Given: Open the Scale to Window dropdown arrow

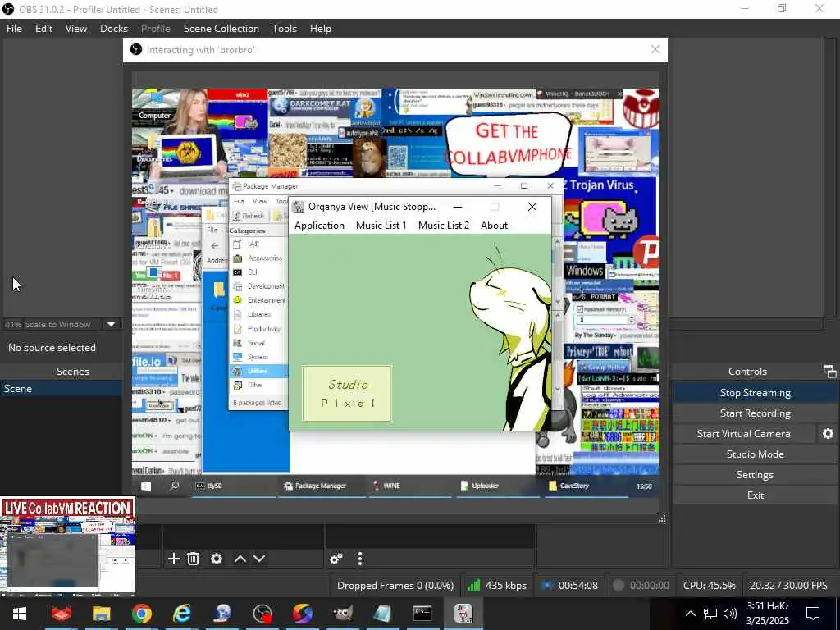Looking at the screenshot, I should pyautogui.click(x=111, y=324).
